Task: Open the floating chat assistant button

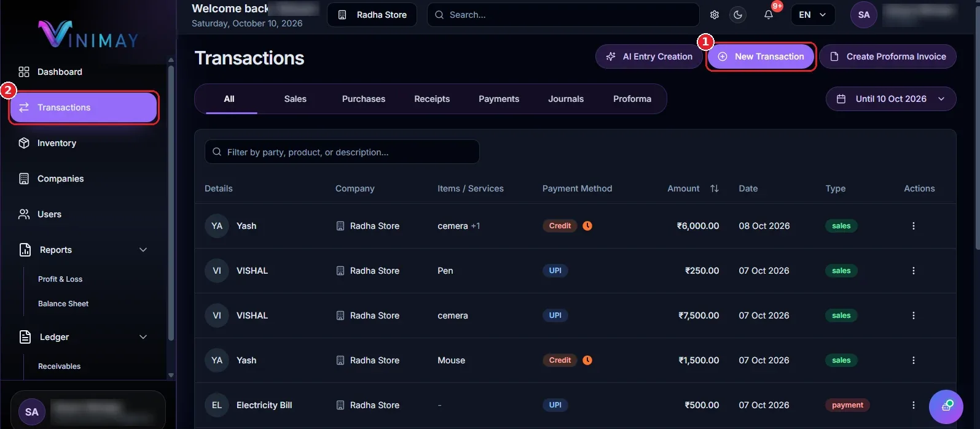Action: pos(946,406)
